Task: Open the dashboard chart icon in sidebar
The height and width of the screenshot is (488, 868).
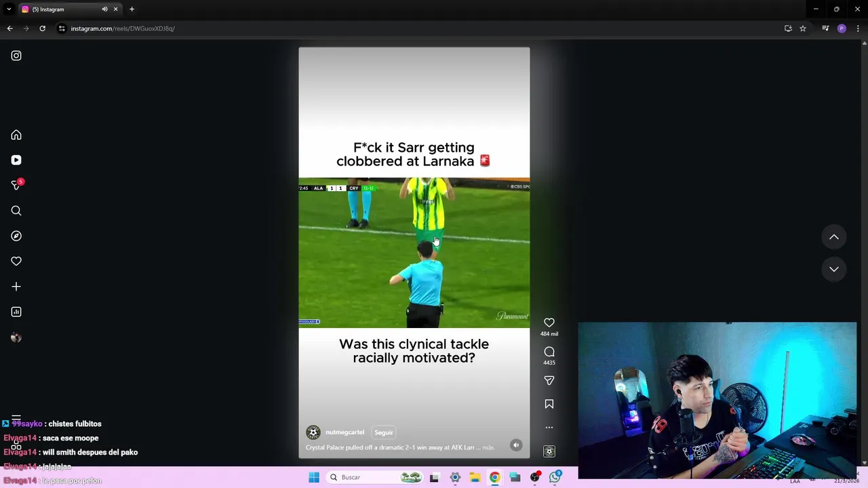Action: [16, 312]
